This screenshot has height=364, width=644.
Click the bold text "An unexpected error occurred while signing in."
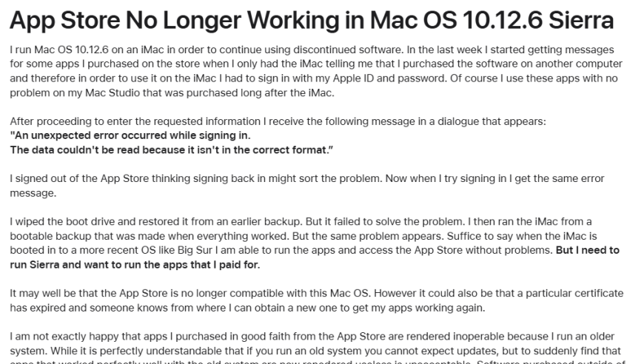pos(130,135)
